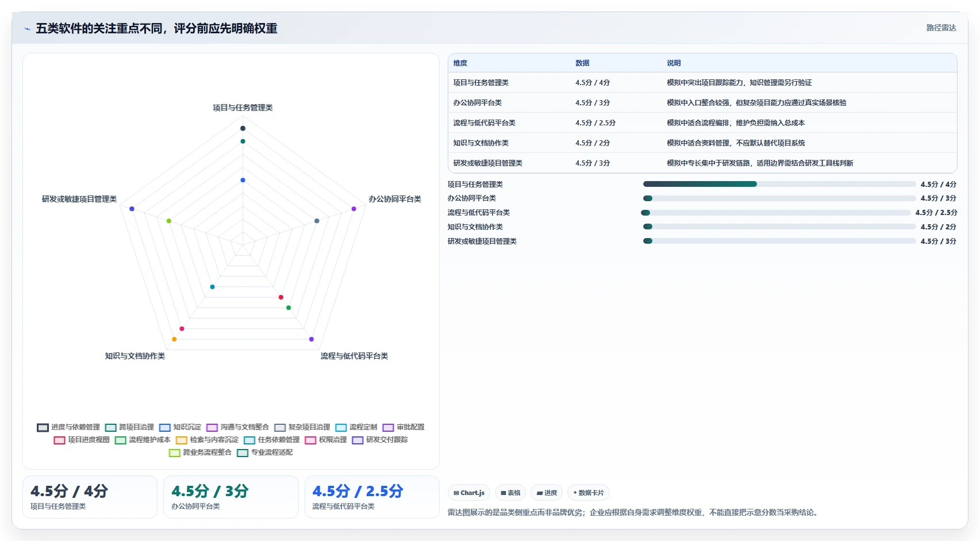Hide the 检索与内容沉淀 dataset in legend

coord(207,440)
